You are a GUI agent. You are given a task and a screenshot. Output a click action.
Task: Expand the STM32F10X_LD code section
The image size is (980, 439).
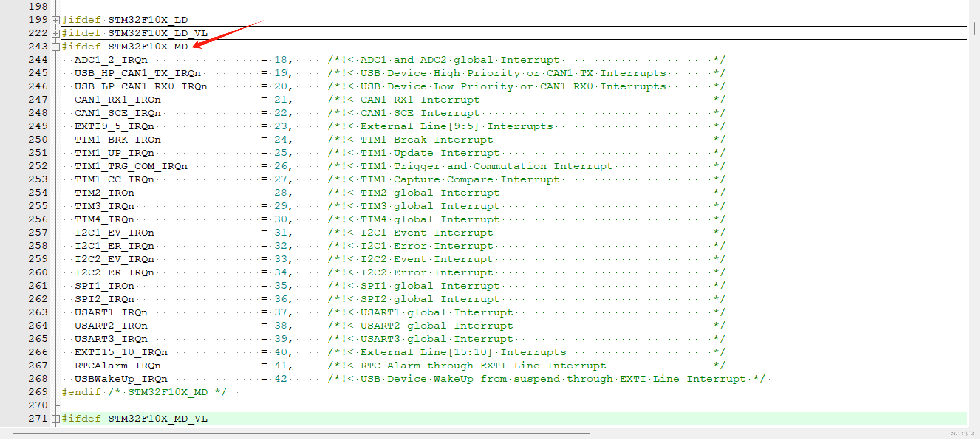(55, 20)
